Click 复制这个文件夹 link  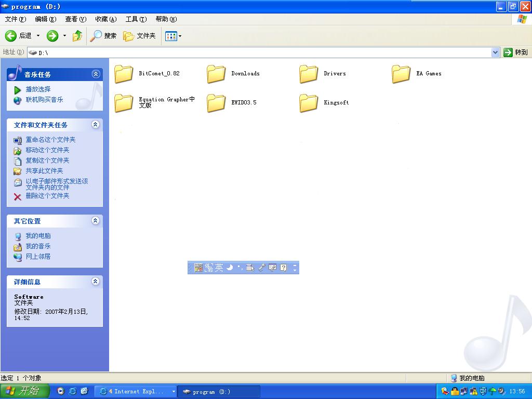(x=47, y=161)
